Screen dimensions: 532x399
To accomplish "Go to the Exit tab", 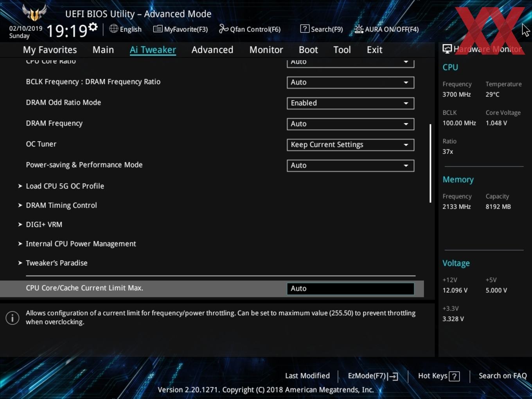I will point(374,50).
